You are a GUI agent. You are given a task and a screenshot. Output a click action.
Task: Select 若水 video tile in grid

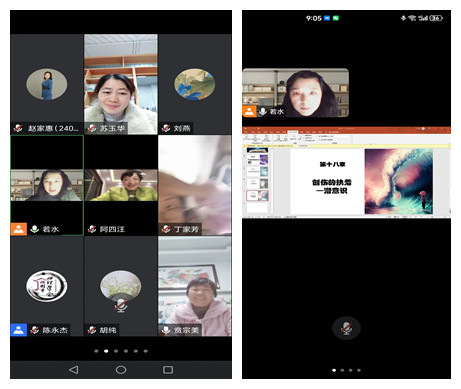(47, 185)
